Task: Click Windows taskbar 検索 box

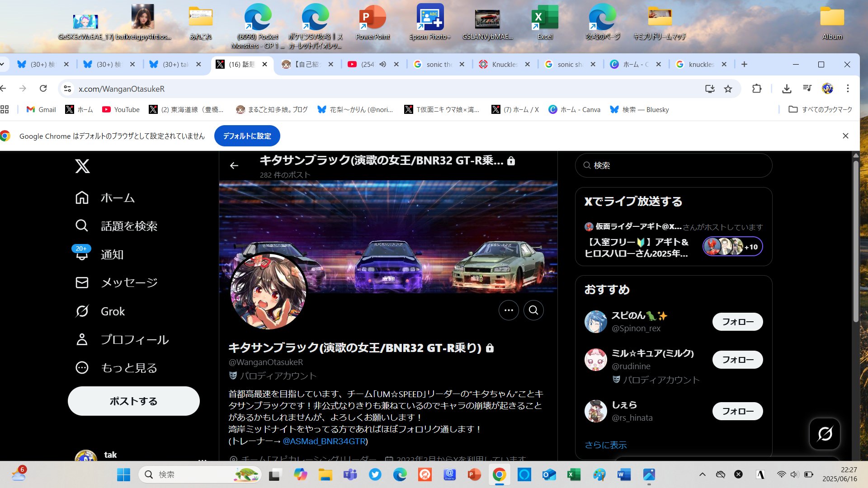Action: (x=200, y=474)
